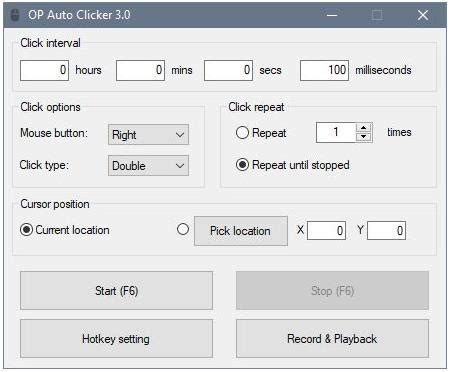Click the "Click interval" group label
451x372 pixels.
coord(50,43)
